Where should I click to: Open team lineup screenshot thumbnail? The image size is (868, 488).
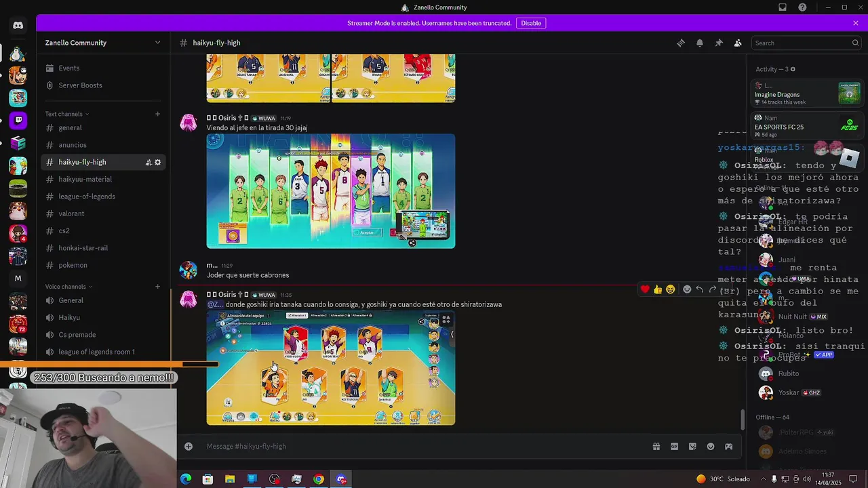[x=331, y=368]
